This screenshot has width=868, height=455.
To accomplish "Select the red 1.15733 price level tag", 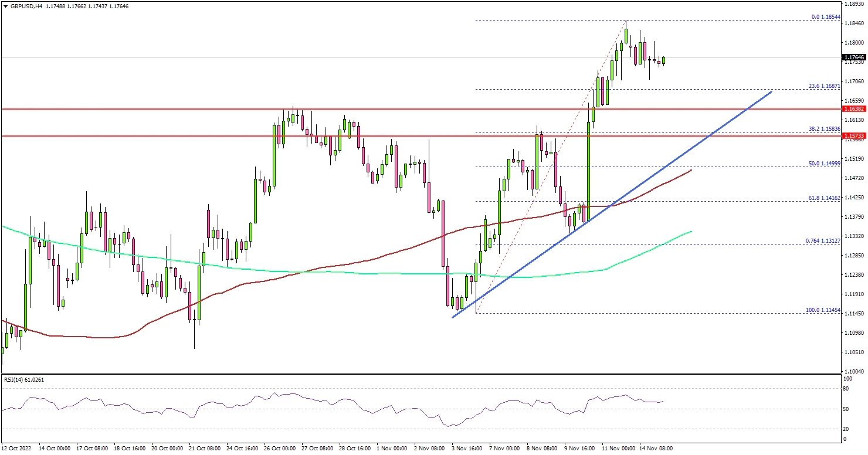I will click(x=853, y=135).
